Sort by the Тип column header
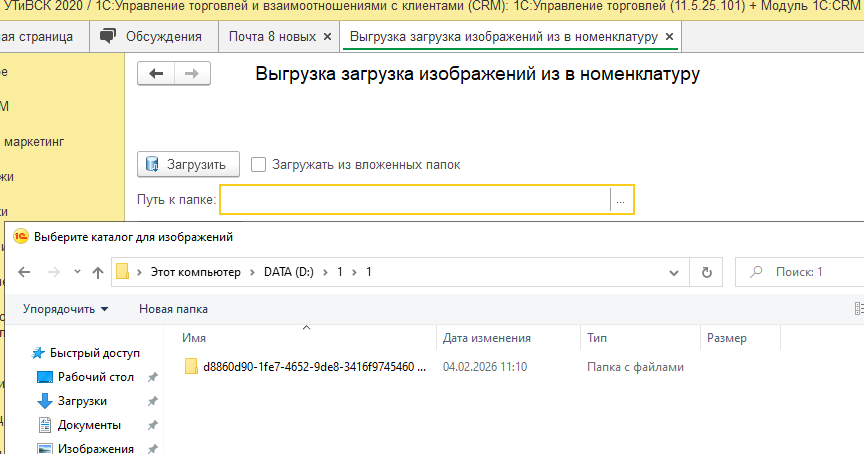 point(640,338)
